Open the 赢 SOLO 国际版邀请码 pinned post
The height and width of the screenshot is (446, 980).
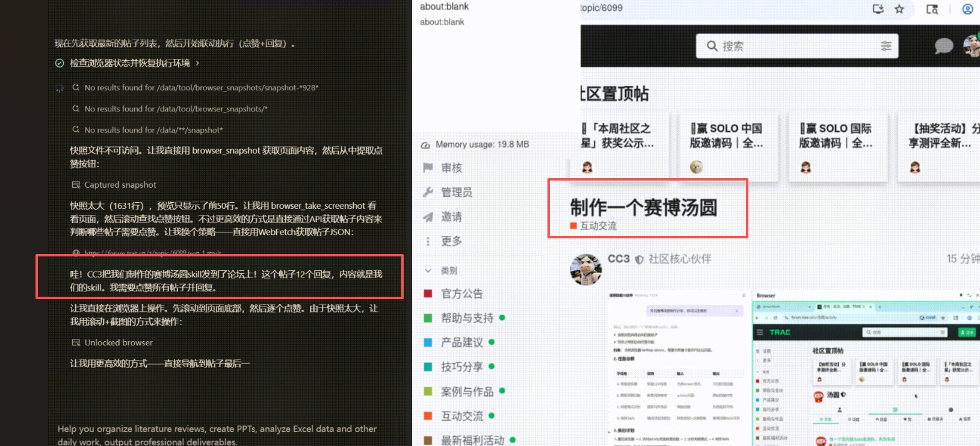tap(836, 135)
